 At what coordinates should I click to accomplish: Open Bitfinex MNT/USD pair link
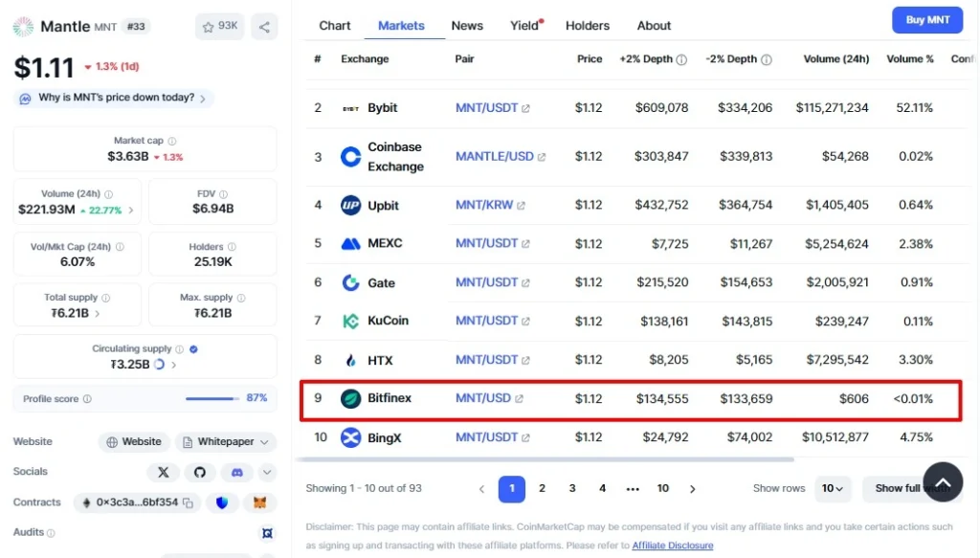[x=489, y=399]
